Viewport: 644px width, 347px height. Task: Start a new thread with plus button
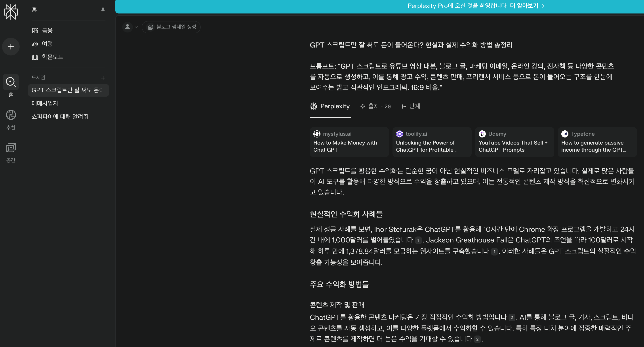point(11,47)
